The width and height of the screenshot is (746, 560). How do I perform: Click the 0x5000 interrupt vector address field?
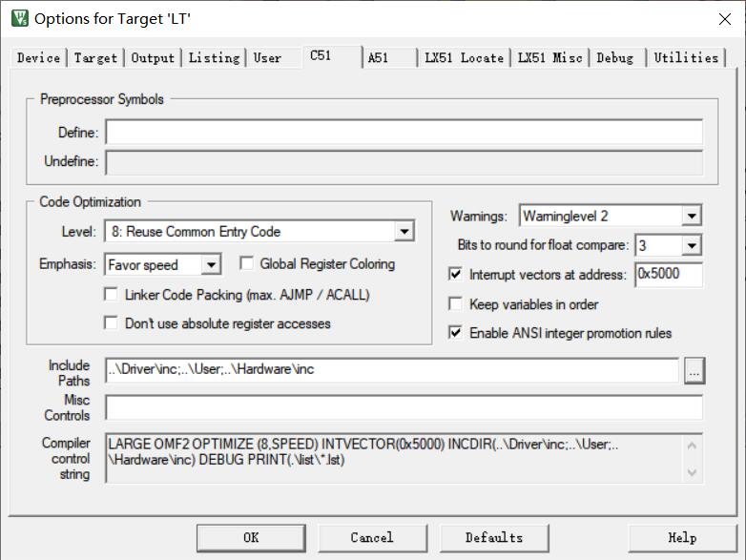[x=669, y=275]
